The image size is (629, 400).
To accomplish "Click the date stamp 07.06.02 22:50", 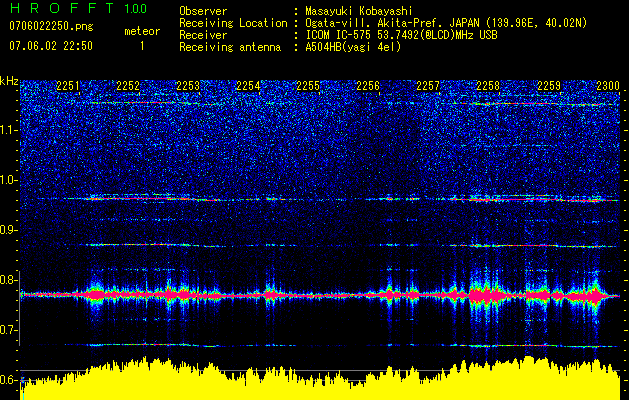I will point(51,46).
